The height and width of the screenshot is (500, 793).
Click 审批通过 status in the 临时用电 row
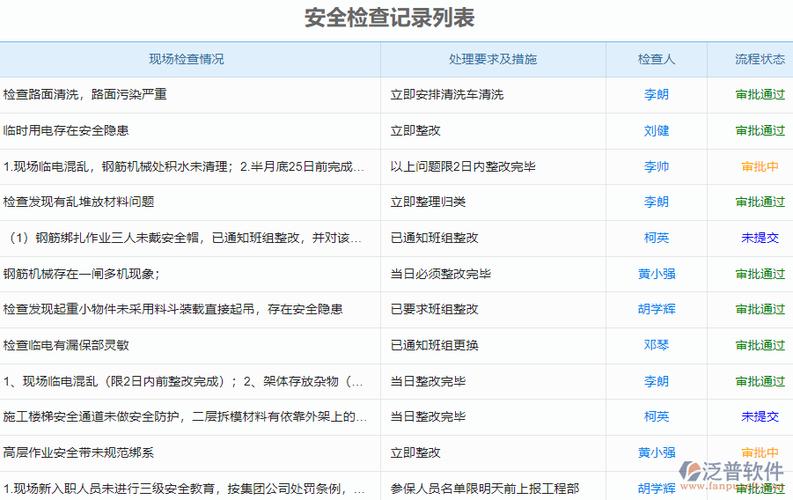click(x=760, y=131)
